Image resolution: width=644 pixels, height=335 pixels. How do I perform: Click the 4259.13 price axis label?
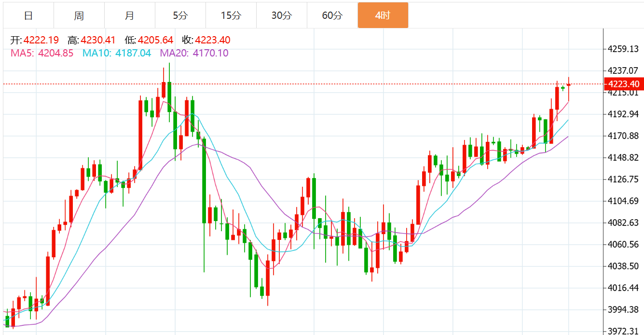pos(623,49)
